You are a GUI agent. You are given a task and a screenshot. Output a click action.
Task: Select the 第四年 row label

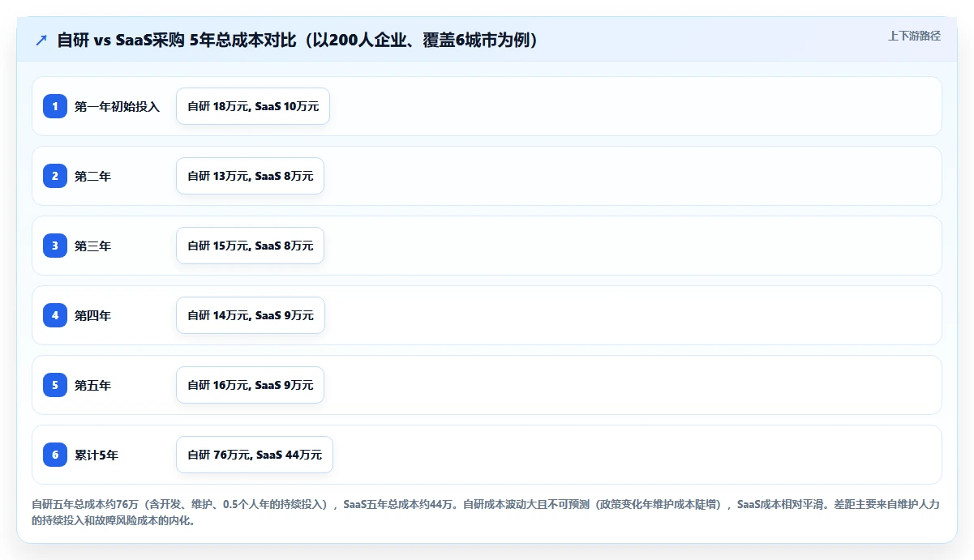pyautogui.click(x=92, y=315)
